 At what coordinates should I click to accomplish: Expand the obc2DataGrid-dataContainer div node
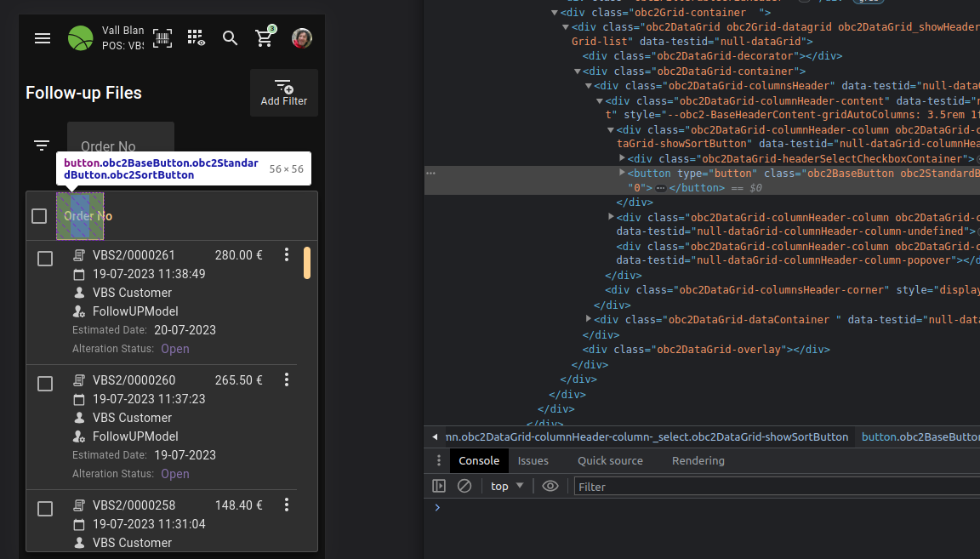pyautogui.click(x=588, y=319)
